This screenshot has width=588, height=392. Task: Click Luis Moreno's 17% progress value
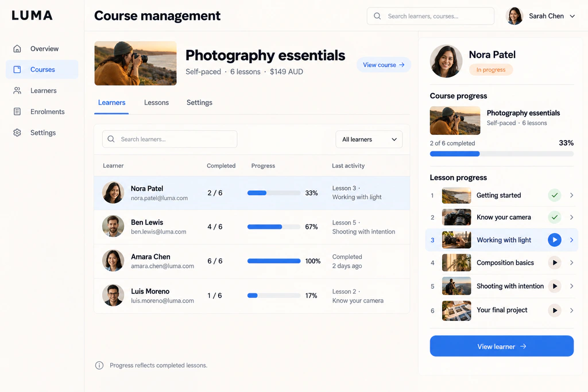(x=311, y=296)
